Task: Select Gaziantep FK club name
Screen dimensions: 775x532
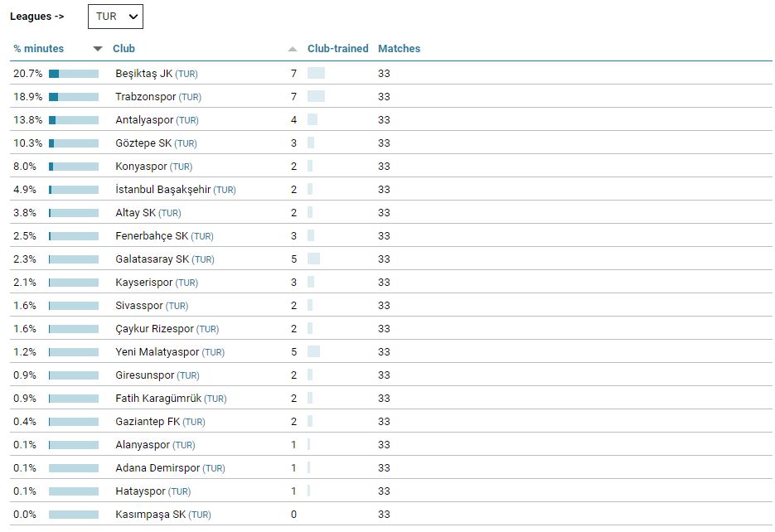Action: [x=148, y=422]
